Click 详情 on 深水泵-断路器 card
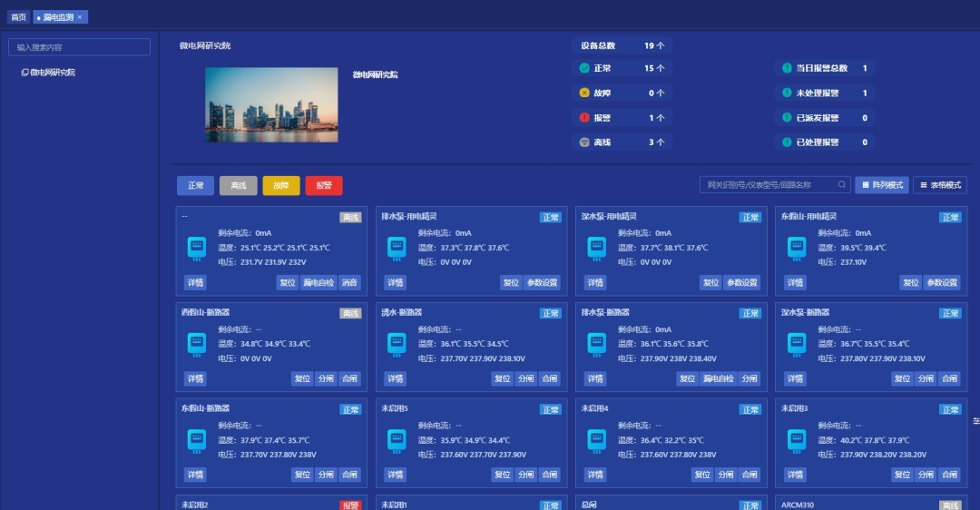 pos(796,378)
